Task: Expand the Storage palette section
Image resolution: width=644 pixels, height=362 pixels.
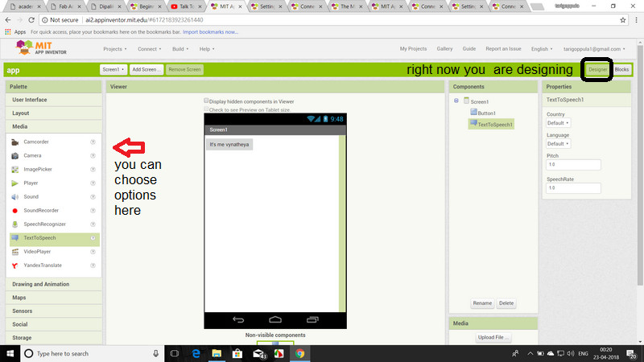Action: 54,338
